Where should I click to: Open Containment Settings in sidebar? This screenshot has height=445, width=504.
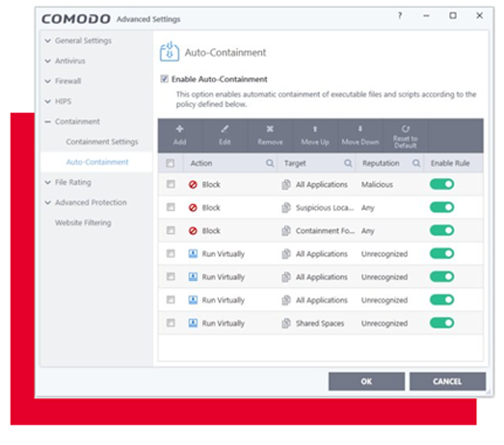click(x=102, y=142)
